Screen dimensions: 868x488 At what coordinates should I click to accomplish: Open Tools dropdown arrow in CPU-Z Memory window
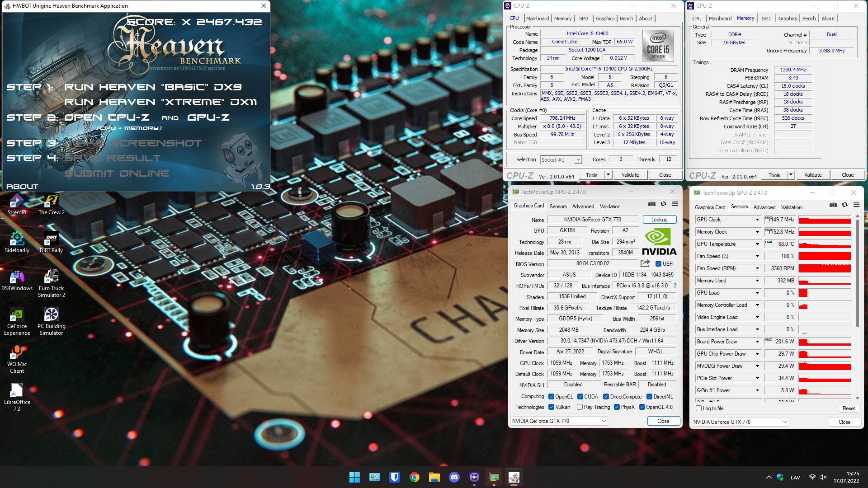pos(791,175)
